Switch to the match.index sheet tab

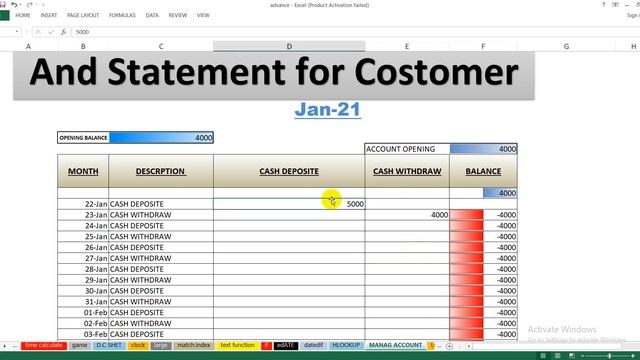point(194,345)
